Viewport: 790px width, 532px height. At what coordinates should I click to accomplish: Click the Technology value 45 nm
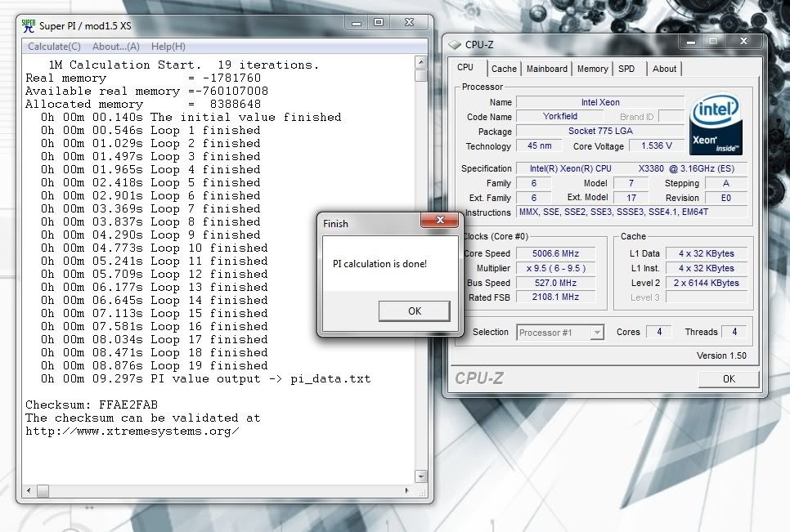click(539, 146)
